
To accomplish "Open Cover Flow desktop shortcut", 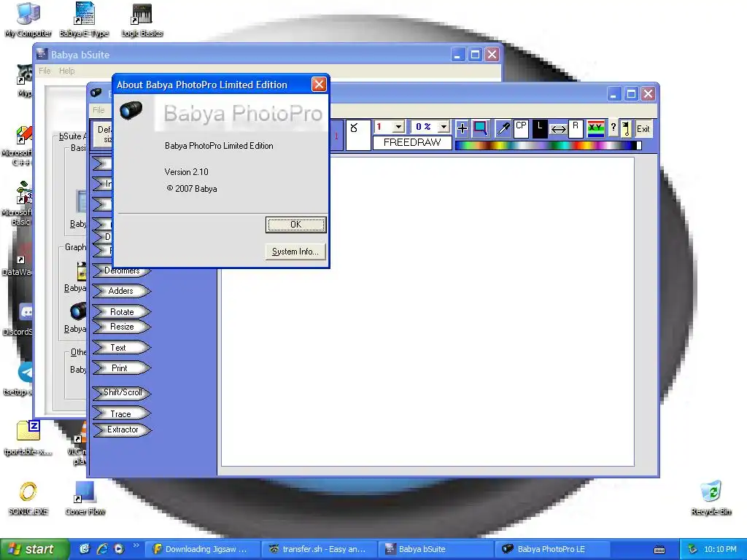I will (x=85, y=499).
